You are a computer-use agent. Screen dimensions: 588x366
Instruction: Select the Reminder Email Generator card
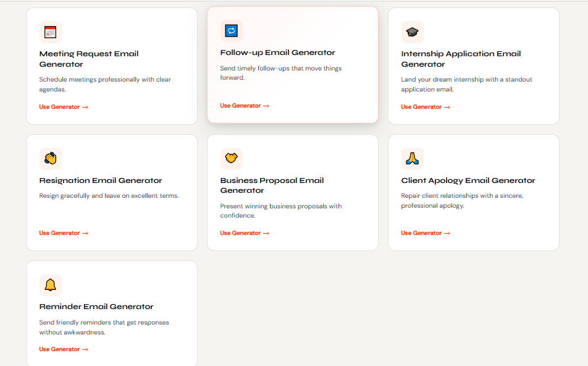[111, 313]
